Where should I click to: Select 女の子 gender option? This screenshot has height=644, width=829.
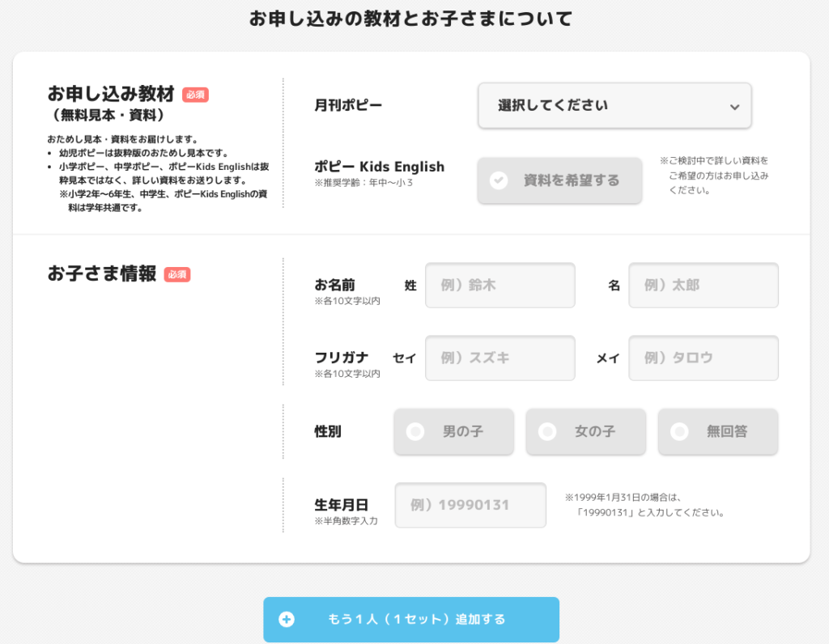586,431
